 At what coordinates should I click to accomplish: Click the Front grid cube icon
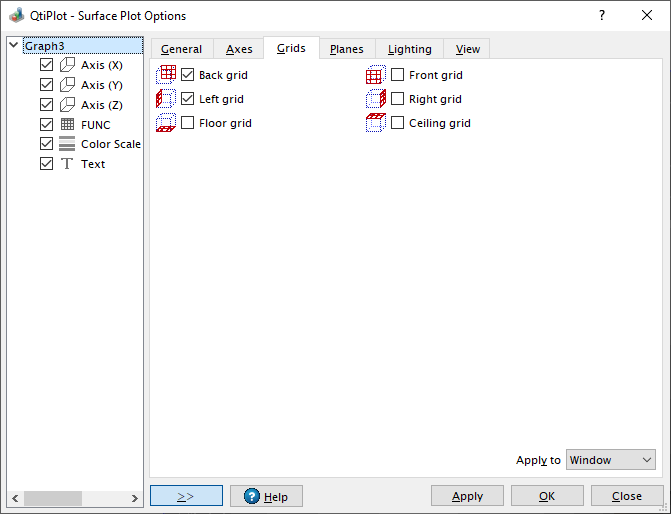pyautogui.click(x=375, y=75)
